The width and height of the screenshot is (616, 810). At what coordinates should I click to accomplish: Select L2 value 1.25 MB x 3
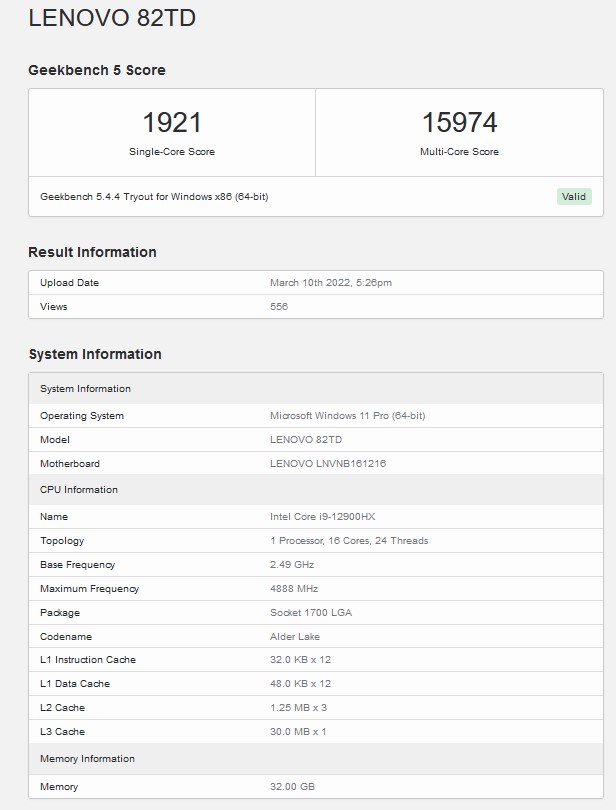[x=299, y=708]
